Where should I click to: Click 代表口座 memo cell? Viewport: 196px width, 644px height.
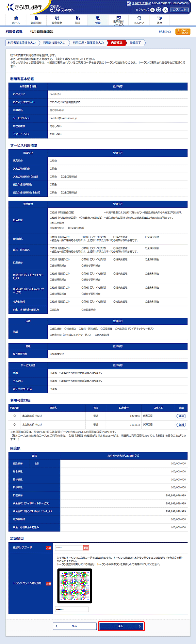tap(148, 416)
